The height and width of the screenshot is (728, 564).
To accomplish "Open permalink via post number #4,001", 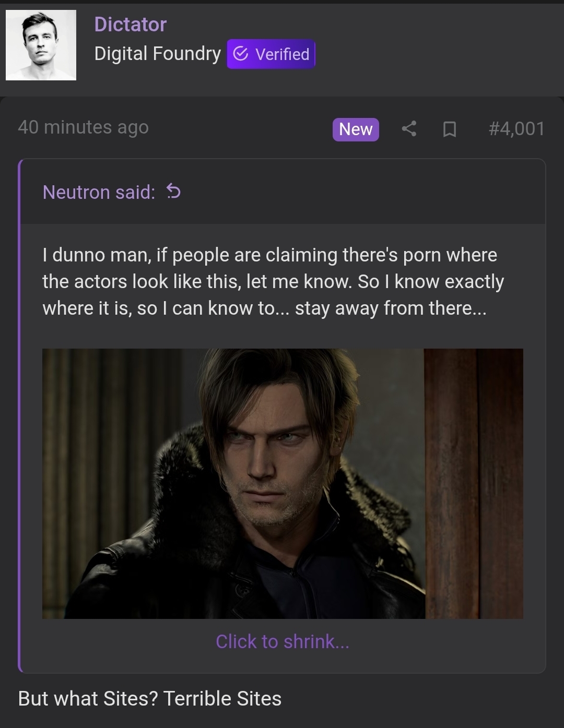I will [516, 129].
